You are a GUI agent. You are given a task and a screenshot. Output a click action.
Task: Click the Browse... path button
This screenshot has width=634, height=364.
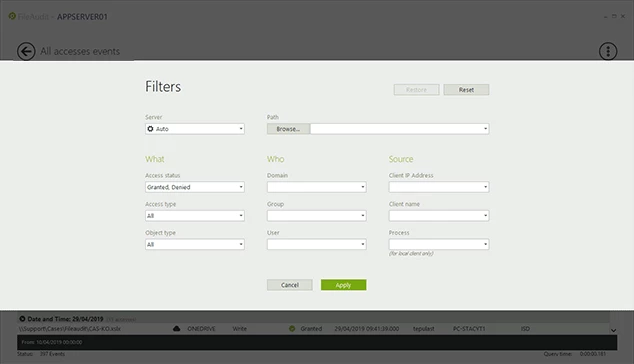tap(288, 129)
